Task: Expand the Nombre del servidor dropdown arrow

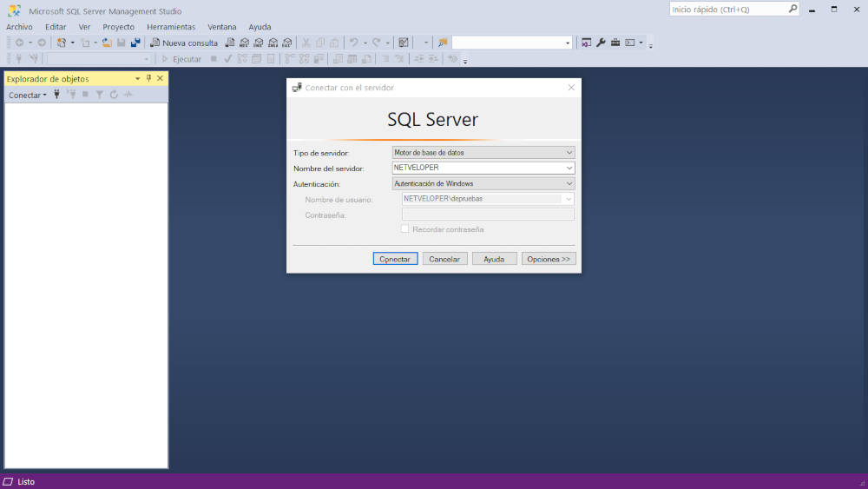Action: 569,168
